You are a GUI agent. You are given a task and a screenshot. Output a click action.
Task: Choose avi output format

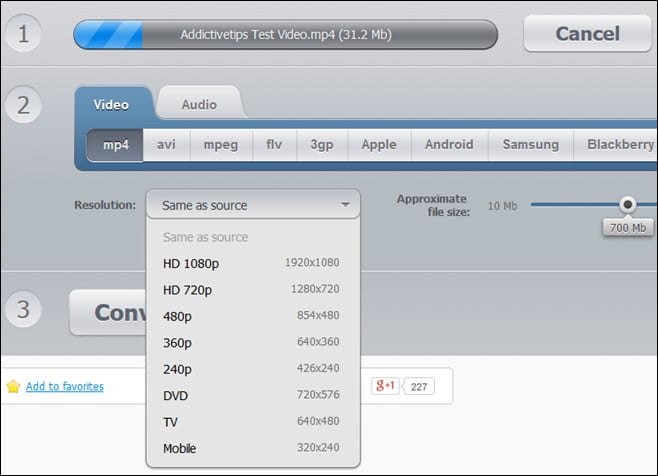point(166,144)
